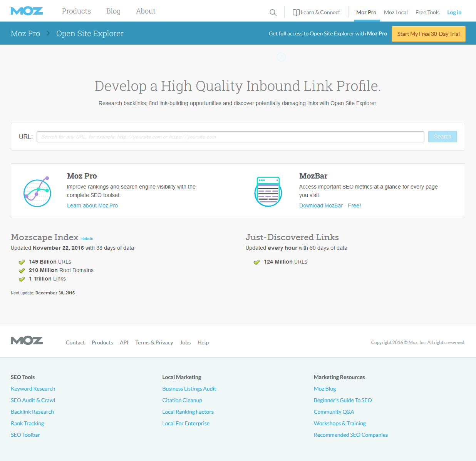The width and height of the screenshot is (476, 461).
Task: Click the Mozscape Index heading
Action: [45, 237]
